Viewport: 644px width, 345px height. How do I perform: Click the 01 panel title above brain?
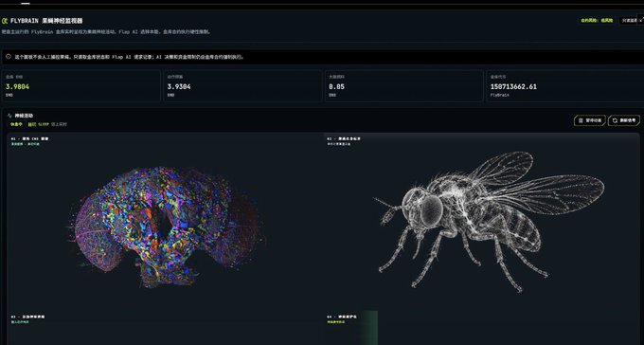29,139
